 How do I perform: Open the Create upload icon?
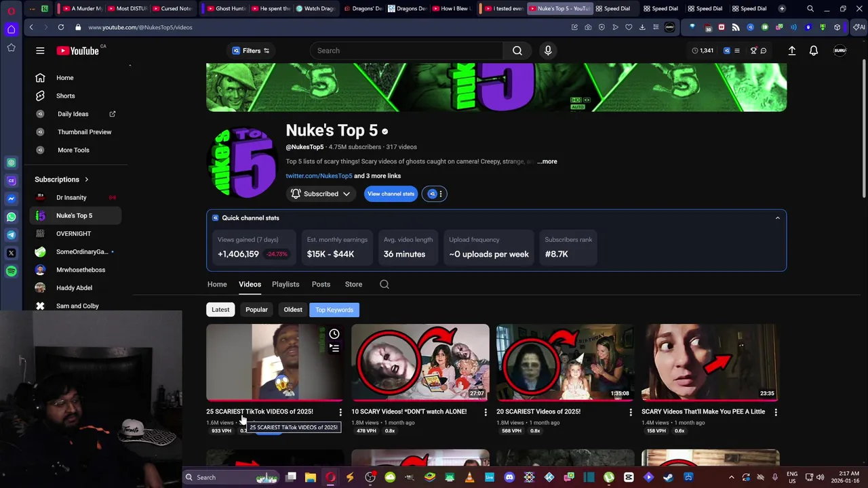(x=791, y=51)
